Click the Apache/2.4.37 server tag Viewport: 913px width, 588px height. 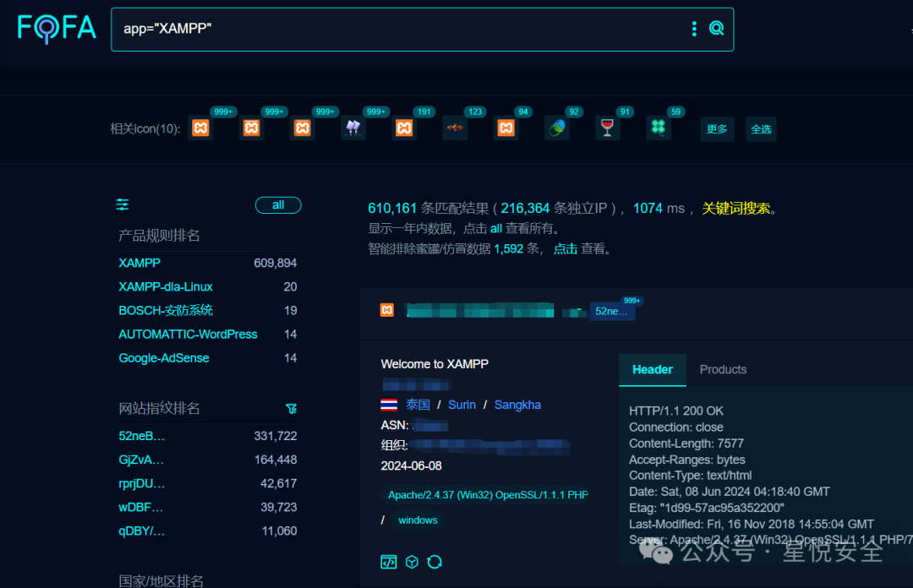488,495
